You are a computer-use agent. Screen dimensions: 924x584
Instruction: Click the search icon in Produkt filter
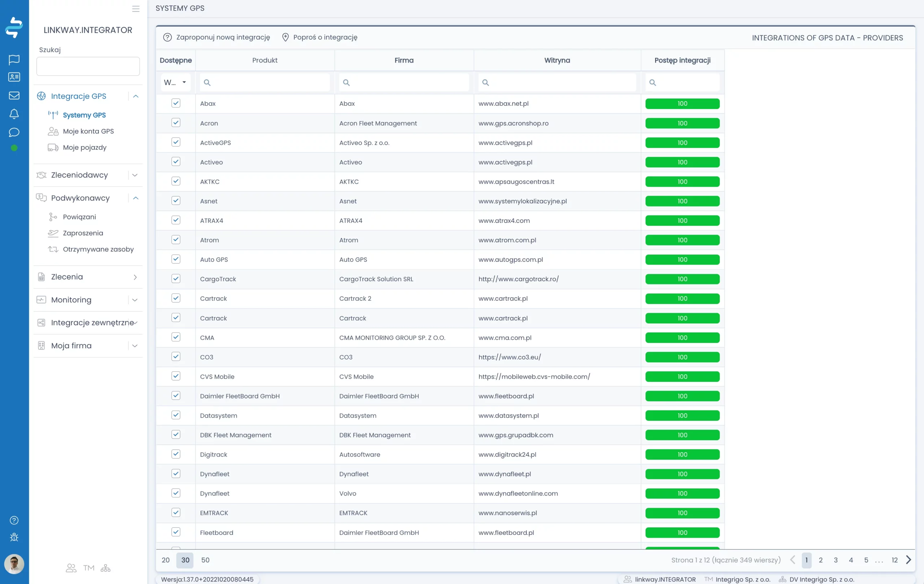(207, 83)
